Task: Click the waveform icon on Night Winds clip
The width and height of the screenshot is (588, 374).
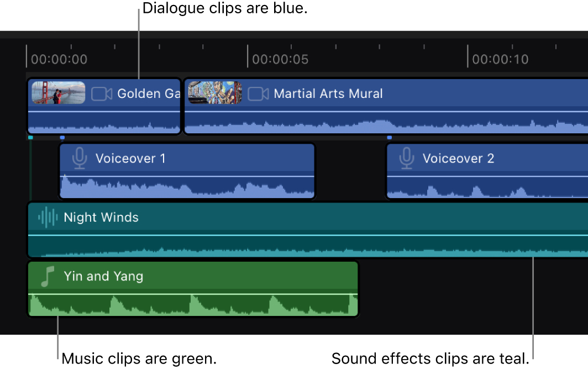Action: coord(46,217)
